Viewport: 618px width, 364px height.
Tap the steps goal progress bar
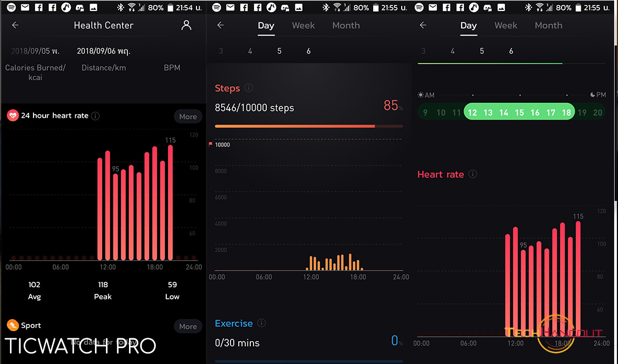(308, 126)
